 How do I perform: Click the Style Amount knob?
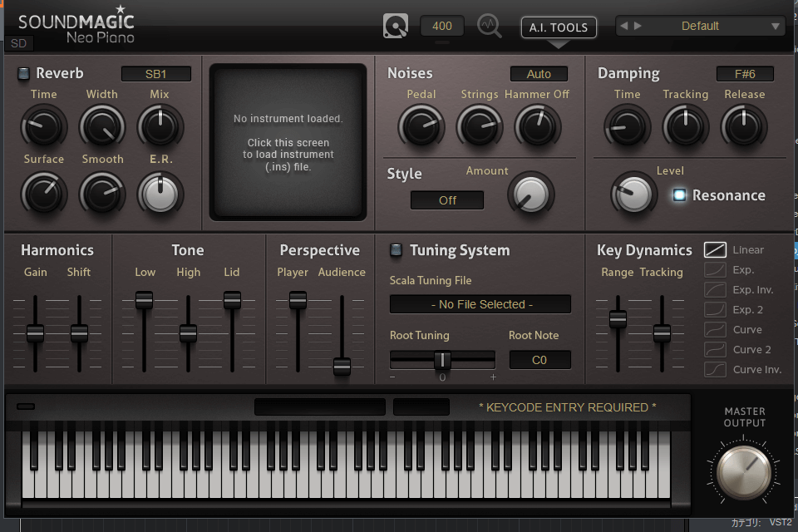(x=531, y=195)
